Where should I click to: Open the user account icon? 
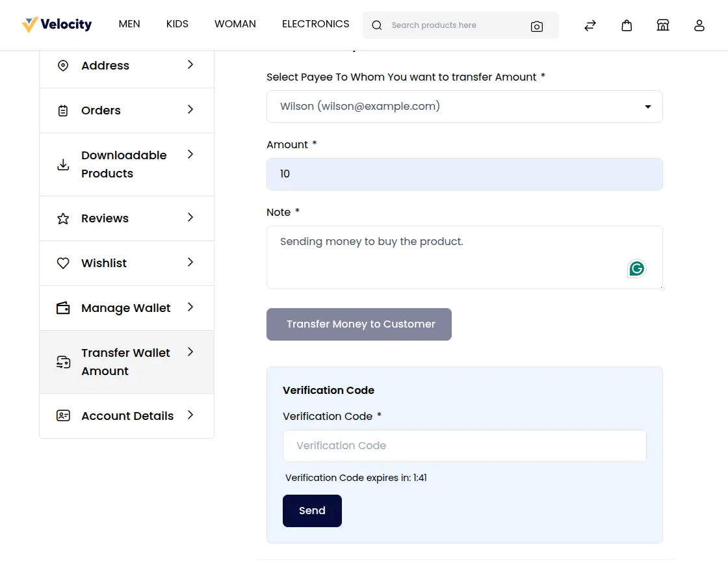click(x=699, y=25)
